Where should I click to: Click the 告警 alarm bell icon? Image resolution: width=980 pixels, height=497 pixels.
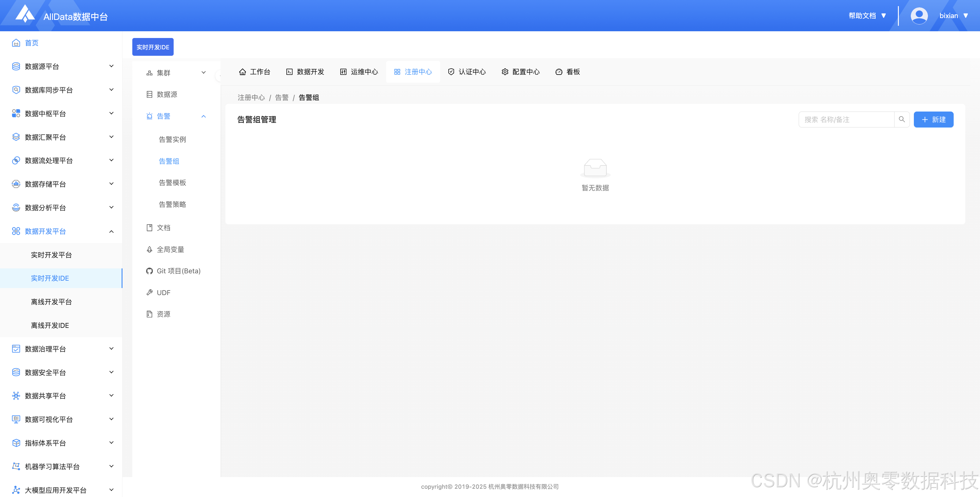coord(149,116)
